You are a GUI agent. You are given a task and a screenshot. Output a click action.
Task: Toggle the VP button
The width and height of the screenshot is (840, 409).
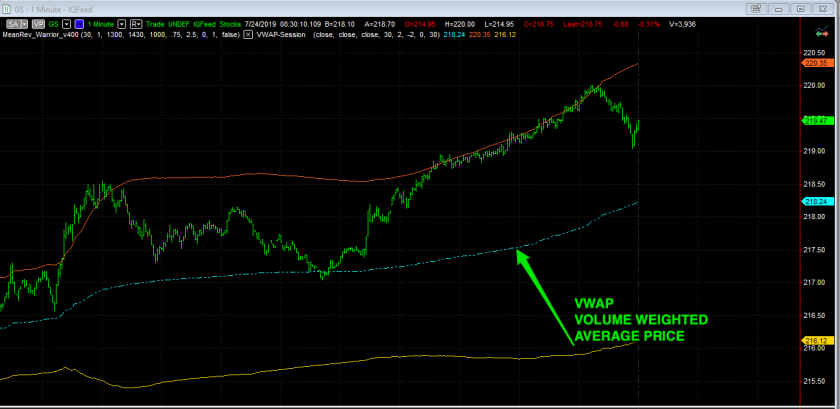[x=38, y=24]
